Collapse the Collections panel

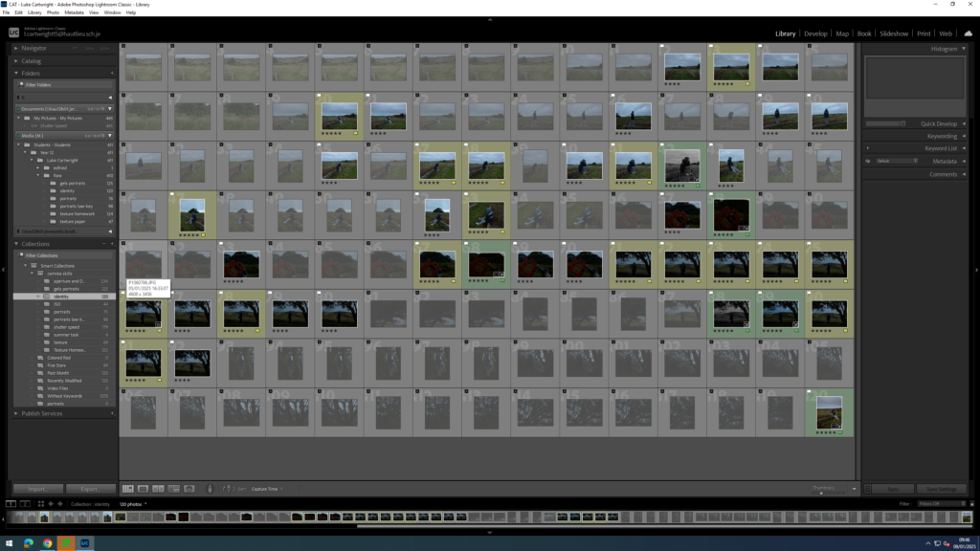[16, 244]
